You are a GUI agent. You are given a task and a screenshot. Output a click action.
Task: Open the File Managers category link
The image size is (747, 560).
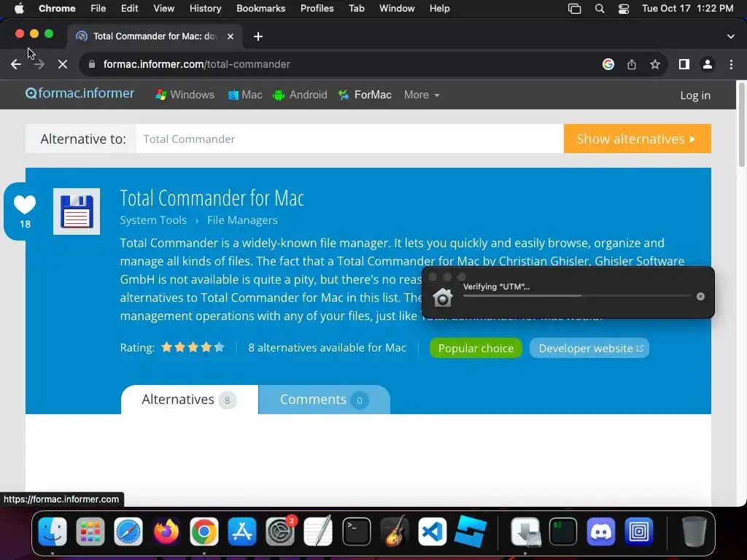(x=242, y=220)
